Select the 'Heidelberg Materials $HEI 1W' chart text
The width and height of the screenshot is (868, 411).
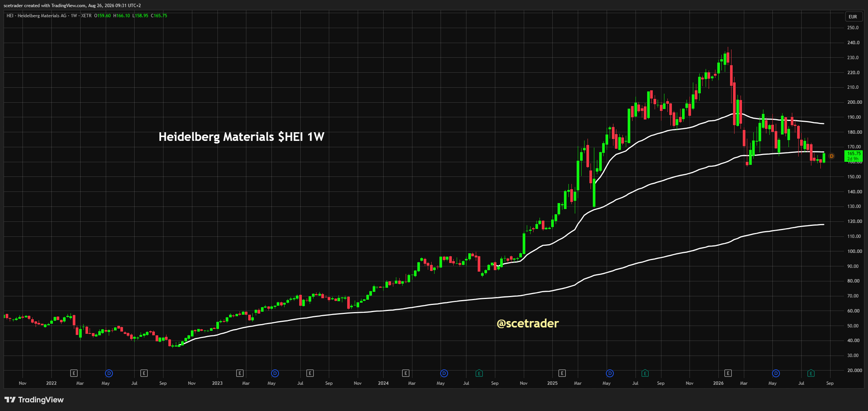click(x=241, y=137)
